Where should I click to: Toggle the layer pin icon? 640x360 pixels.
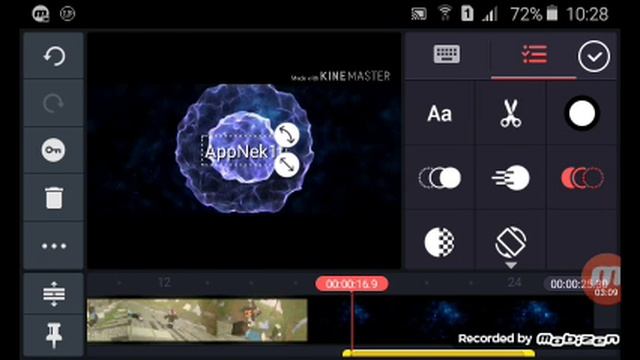point(54,335)
